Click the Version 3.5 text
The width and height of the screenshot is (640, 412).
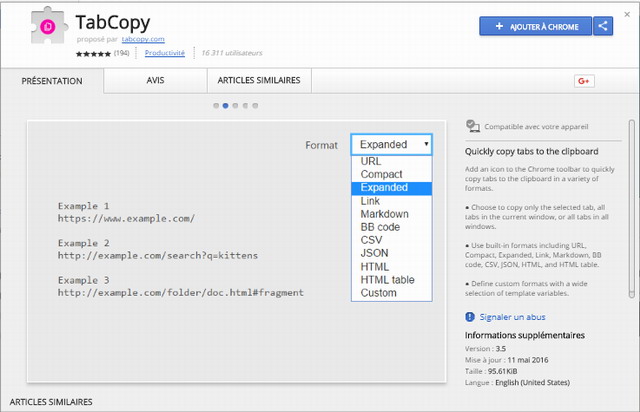pos(485,349)
